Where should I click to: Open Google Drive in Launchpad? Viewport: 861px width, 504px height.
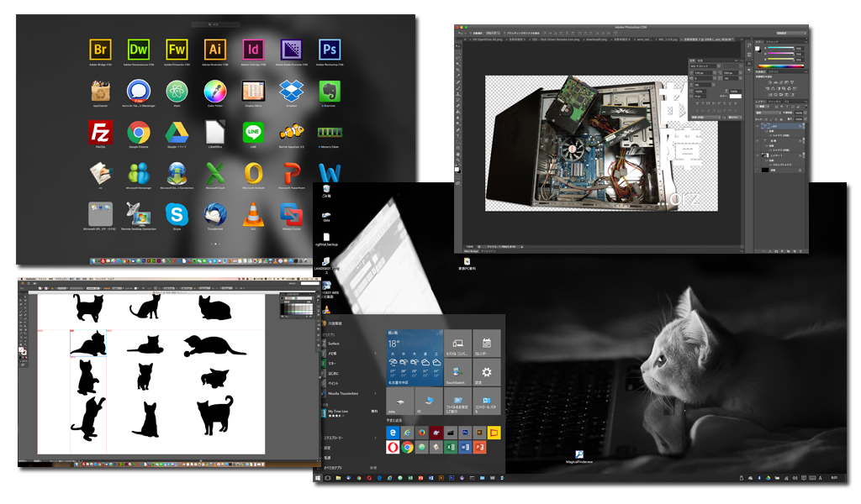(177, 132)
